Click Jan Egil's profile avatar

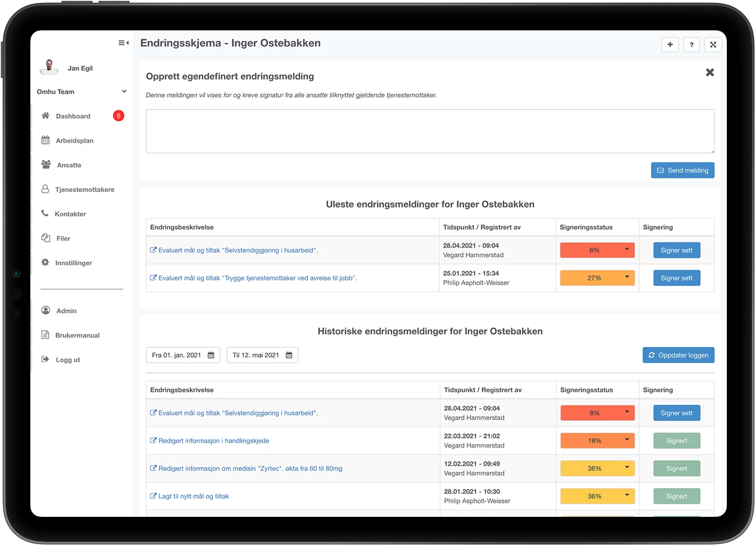tap(49, 68)
